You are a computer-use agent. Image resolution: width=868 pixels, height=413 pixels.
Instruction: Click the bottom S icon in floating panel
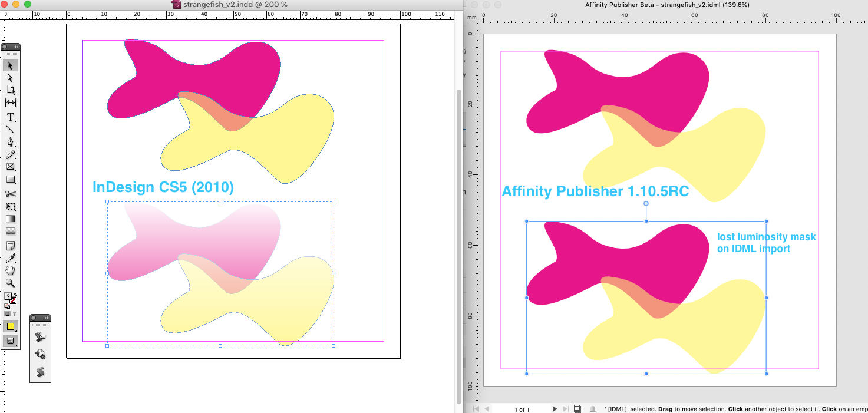(x=41, y=372)
